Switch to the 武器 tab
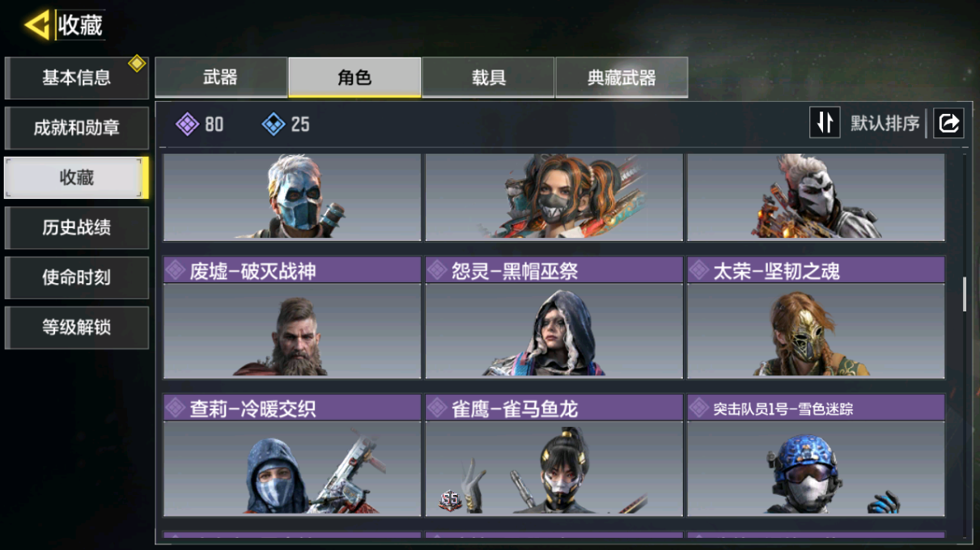 pos(221,78)
